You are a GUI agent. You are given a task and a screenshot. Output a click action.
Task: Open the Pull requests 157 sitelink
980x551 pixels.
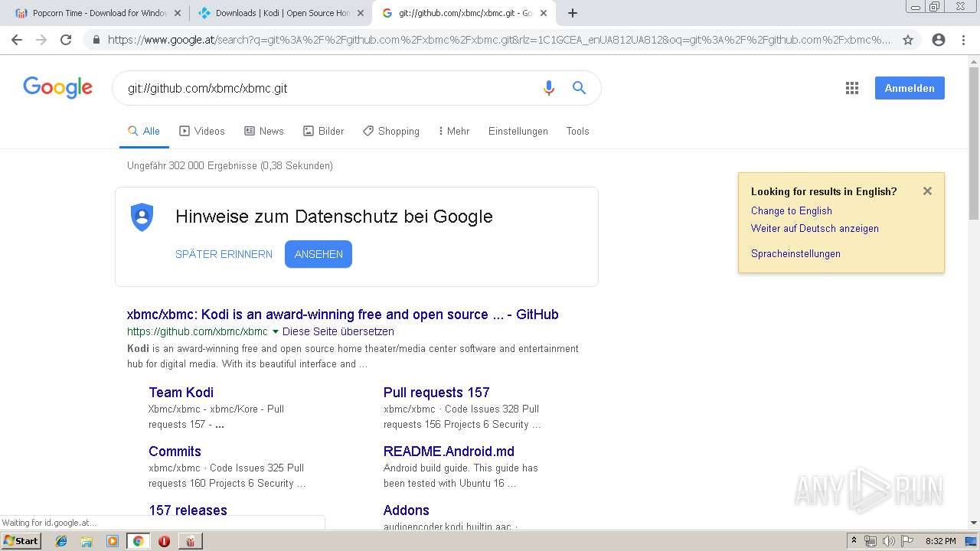pos(436,392)
